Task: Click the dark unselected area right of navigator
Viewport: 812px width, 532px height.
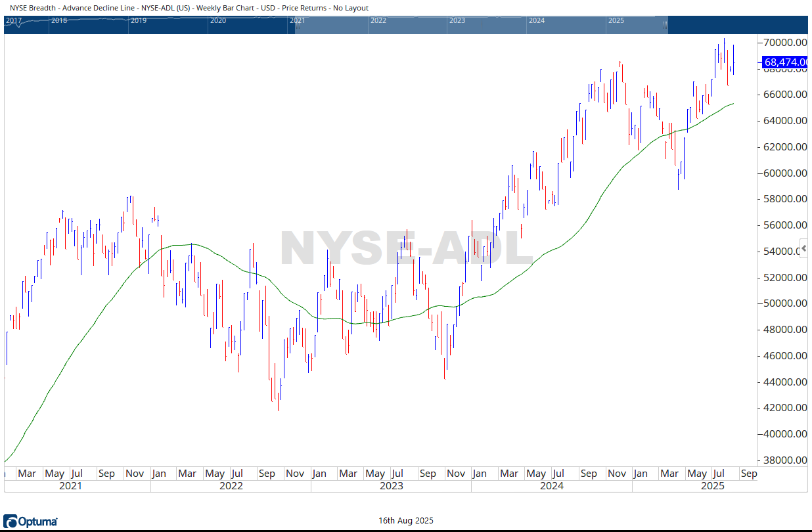Action: point(736,25)
